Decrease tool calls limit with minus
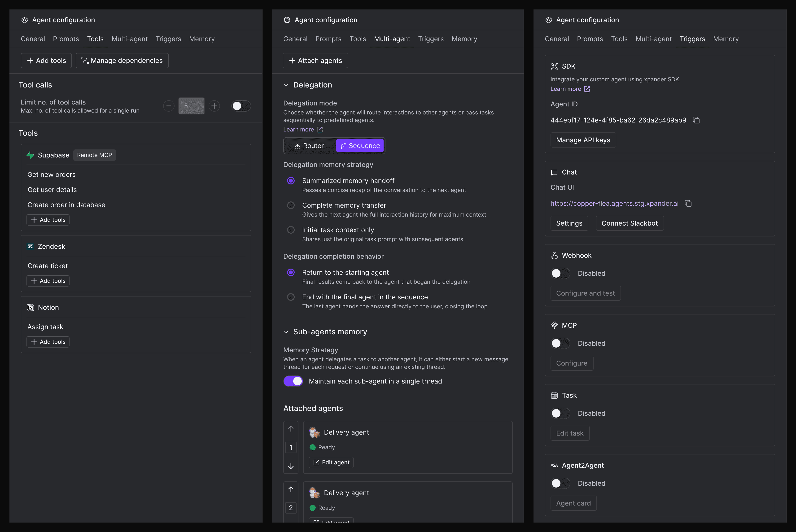This screenshot has height=532, width=796. pos(169,106)
